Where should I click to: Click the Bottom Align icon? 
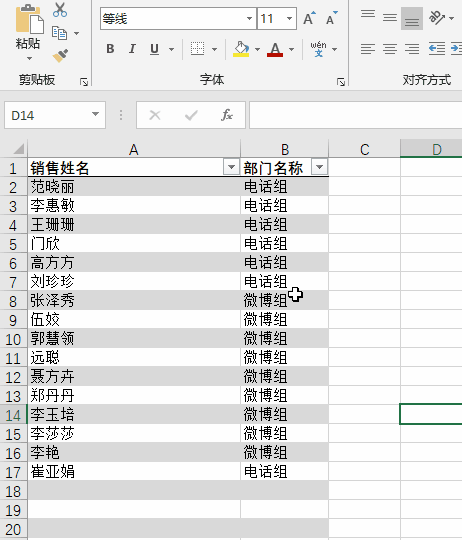[412, 18]
